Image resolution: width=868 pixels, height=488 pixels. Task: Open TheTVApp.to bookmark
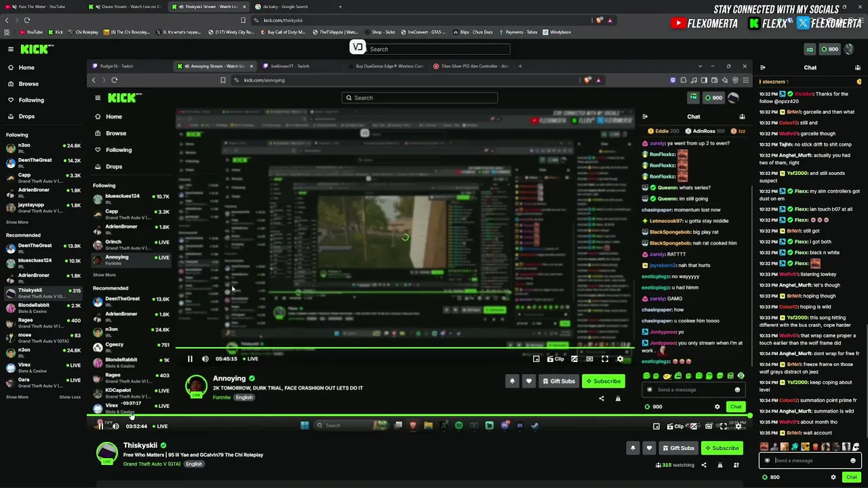click(335, 32)
